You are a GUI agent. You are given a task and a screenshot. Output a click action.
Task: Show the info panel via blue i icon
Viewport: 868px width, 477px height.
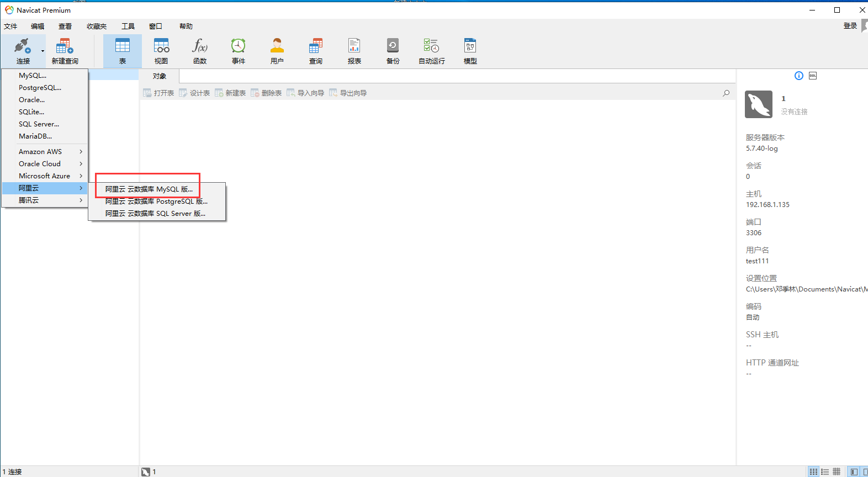pos(799,76)
